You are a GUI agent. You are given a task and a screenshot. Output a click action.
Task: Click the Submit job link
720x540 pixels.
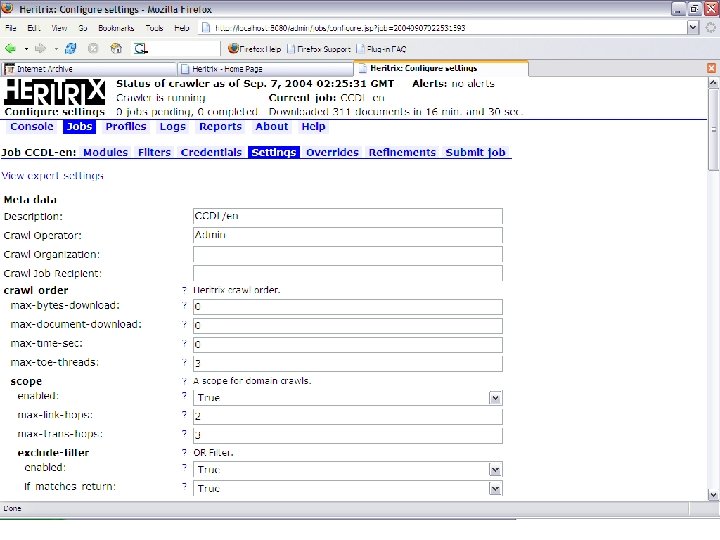475,152
